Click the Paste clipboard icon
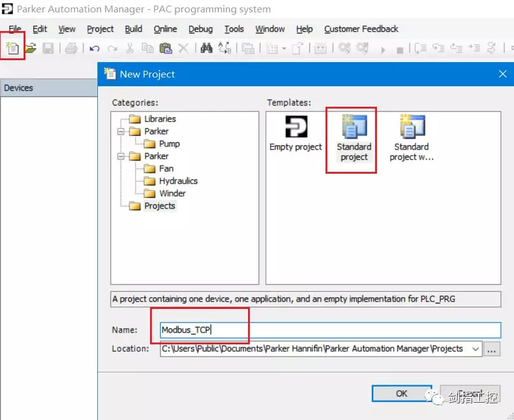 click(165, 48)
